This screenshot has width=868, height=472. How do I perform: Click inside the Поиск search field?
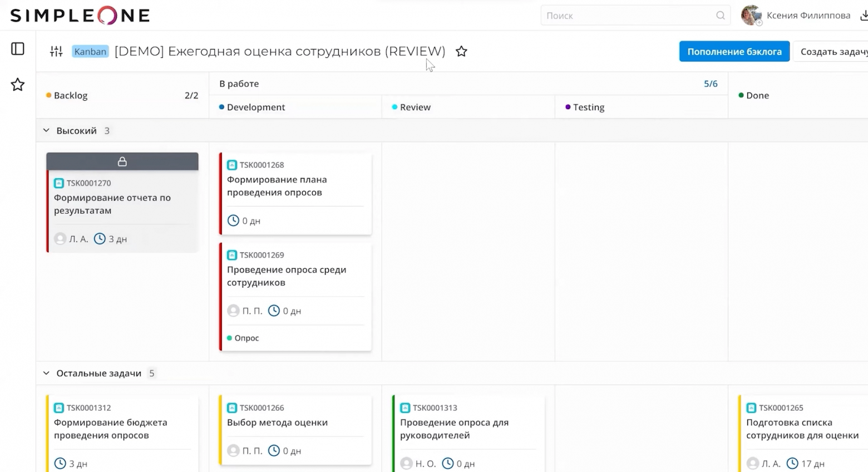612,16
